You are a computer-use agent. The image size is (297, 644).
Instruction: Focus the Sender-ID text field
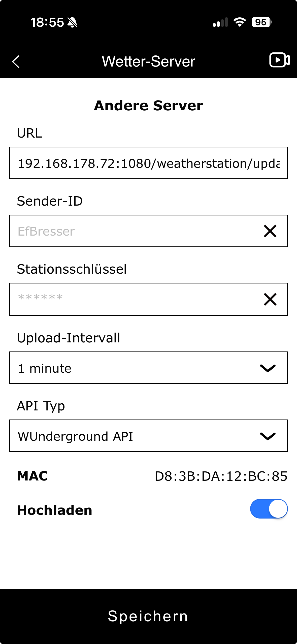tap(134, 231)
